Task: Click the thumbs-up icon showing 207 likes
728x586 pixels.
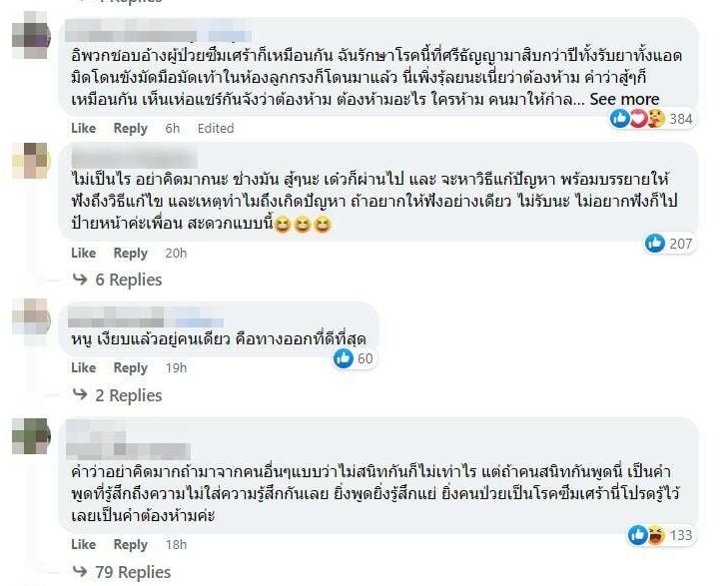Action: (655, 244)
